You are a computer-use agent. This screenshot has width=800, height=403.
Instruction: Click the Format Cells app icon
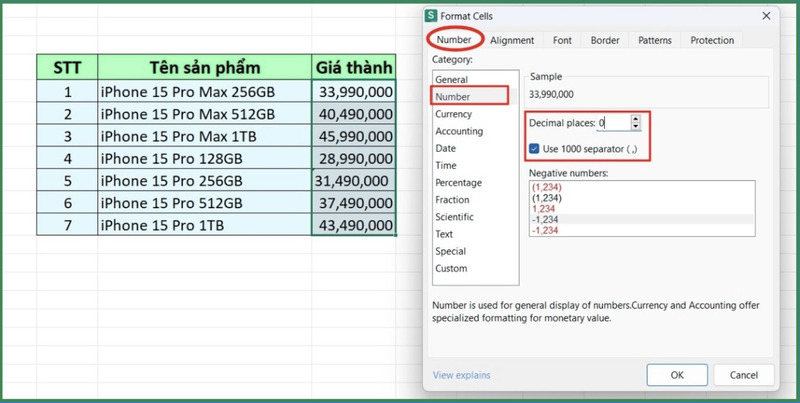(x=432, y=16)
